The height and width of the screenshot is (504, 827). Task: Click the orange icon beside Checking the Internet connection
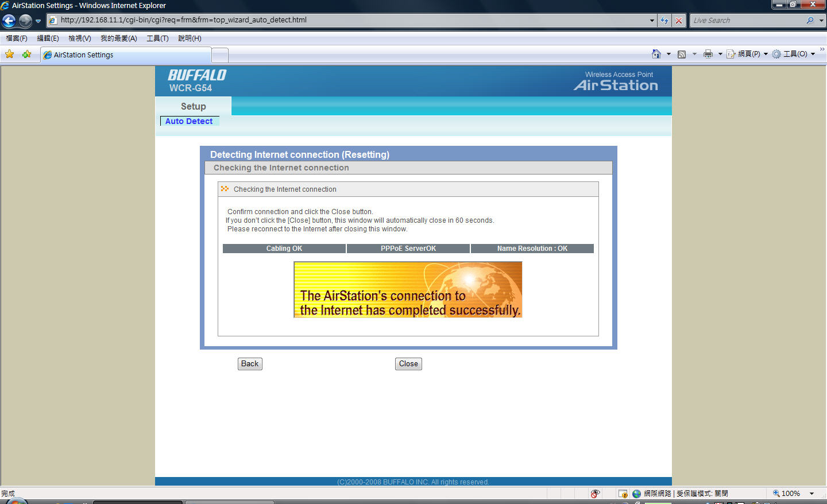click(225, 189)
